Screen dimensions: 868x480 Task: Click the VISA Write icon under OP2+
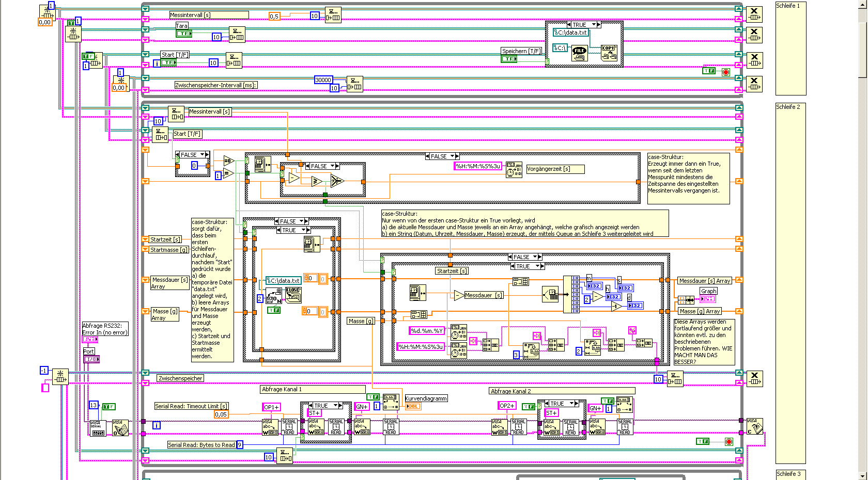click(x=499, y=427)
